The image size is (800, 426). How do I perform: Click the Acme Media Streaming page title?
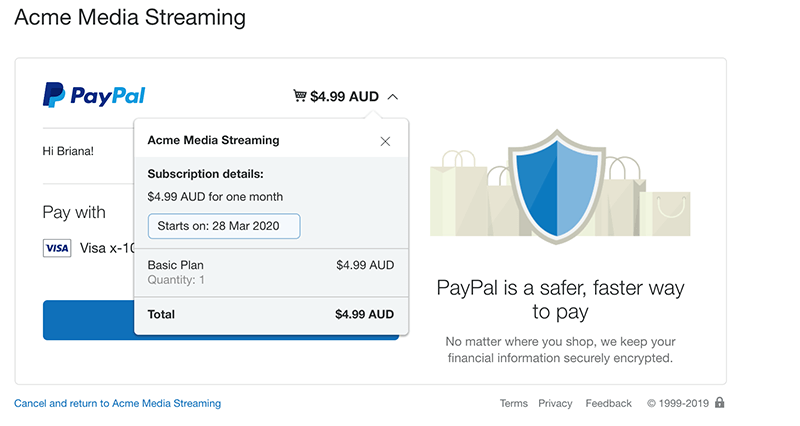pos(130,18)
